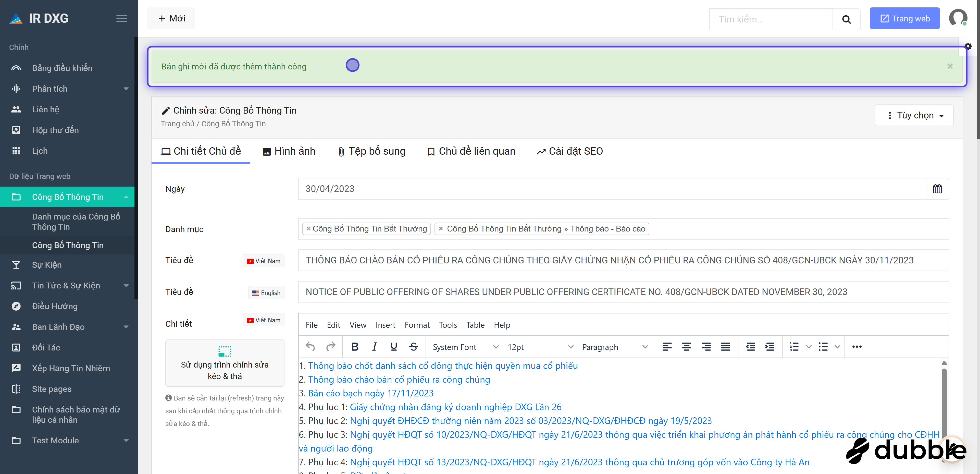980x474 pixels.
Task: Insert a numbered list
Action: tap(794, 346)
